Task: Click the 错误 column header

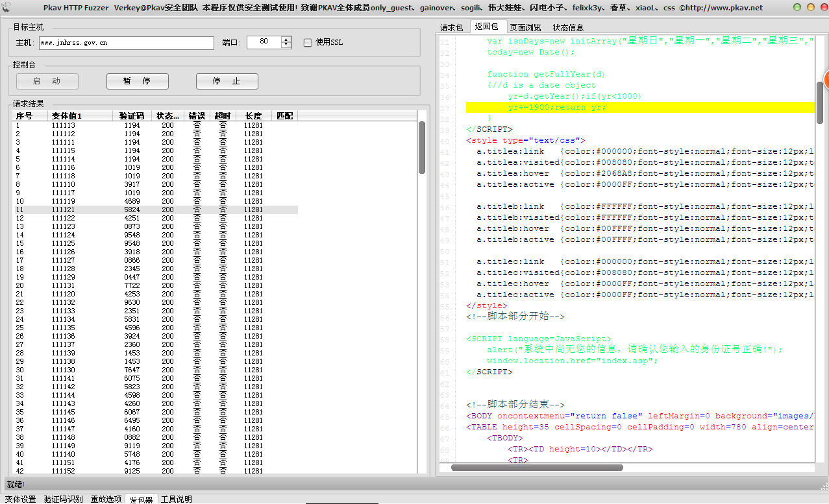Action: tap(197, 116)
